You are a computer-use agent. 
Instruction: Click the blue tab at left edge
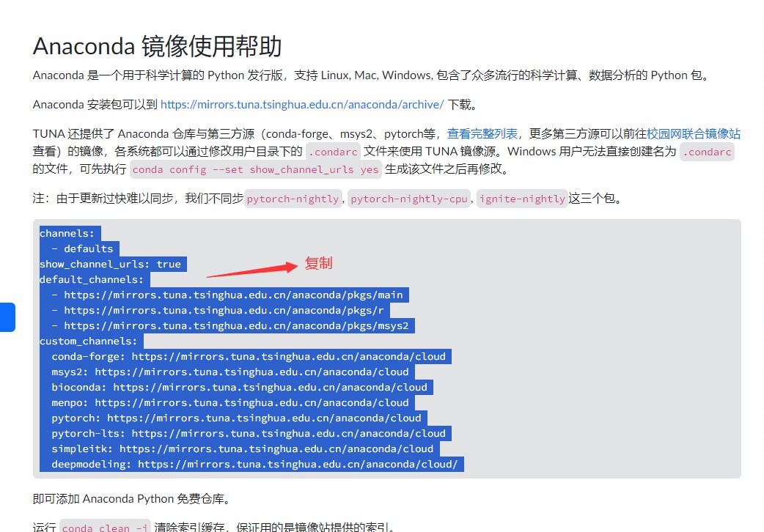(8, 317)
